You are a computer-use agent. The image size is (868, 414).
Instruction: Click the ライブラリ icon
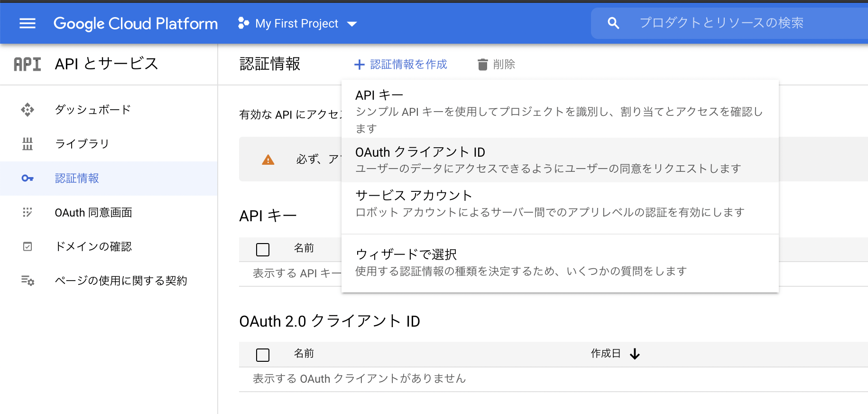click(28, 144)
